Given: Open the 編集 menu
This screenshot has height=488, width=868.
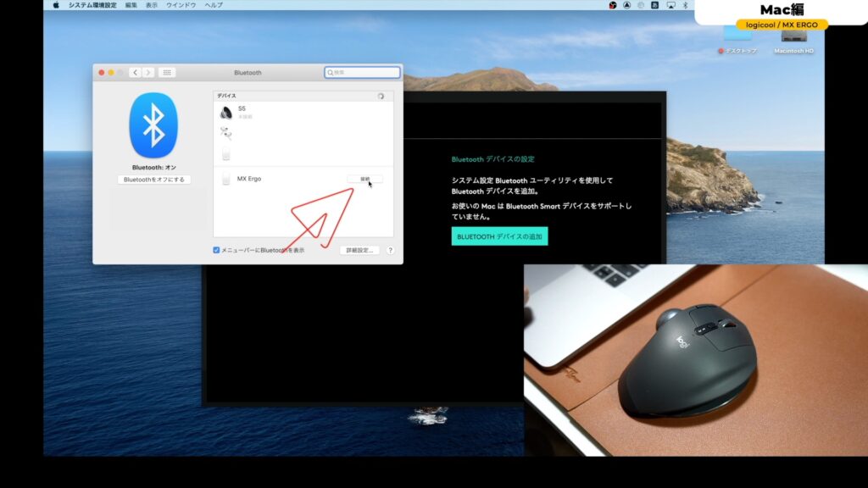Looking at the screenshot, I should [x=131, y=5].
